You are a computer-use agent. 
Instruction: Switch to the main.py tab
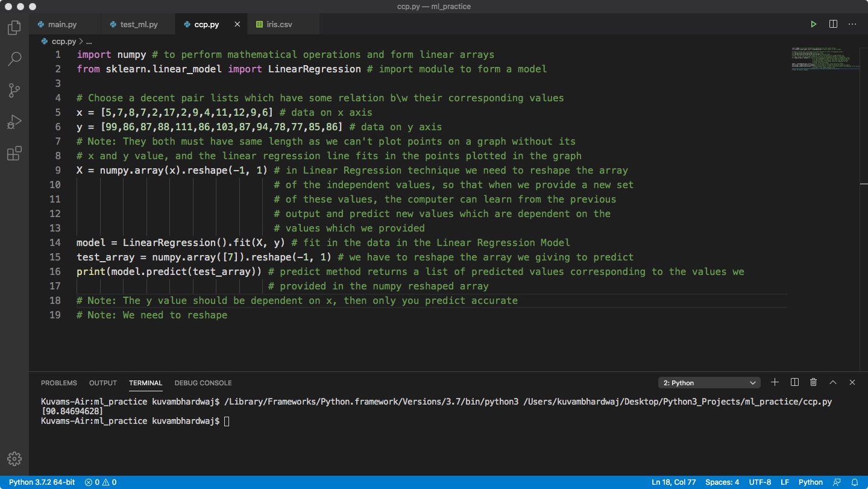pos(66,25)
